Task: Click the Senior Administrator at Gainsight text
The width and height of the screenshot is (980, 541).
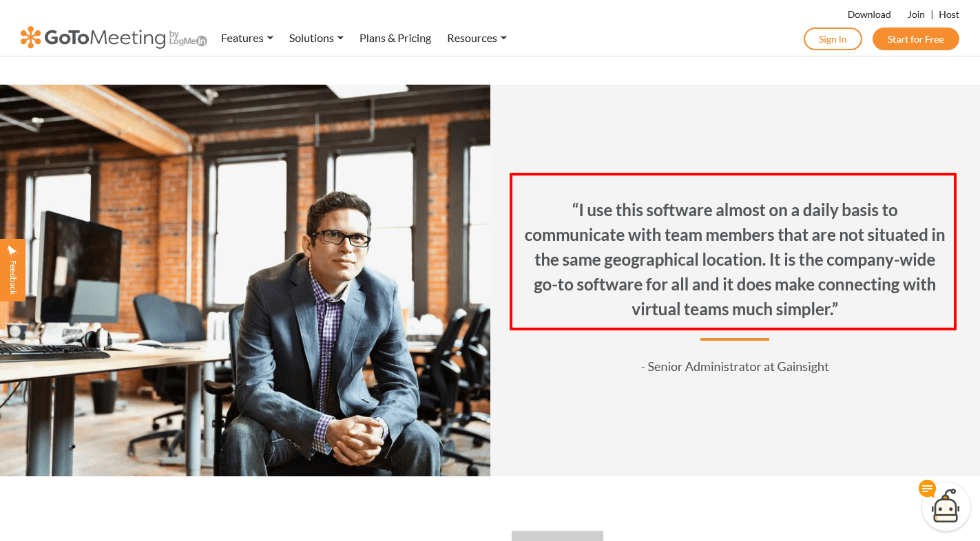Action: [x=735, y=366]
